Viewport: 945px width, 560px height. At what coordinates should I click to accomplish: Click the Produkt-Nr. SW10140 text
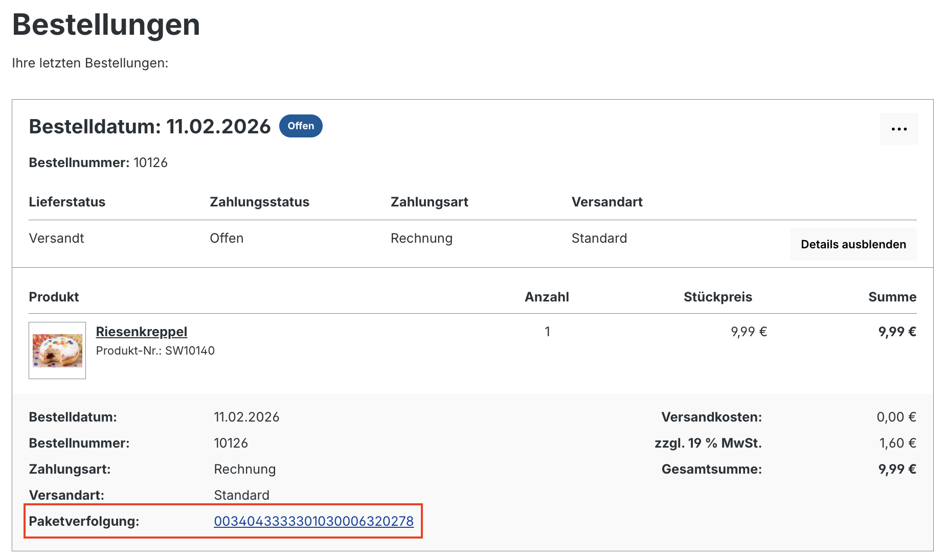click(x=155, y=351)
